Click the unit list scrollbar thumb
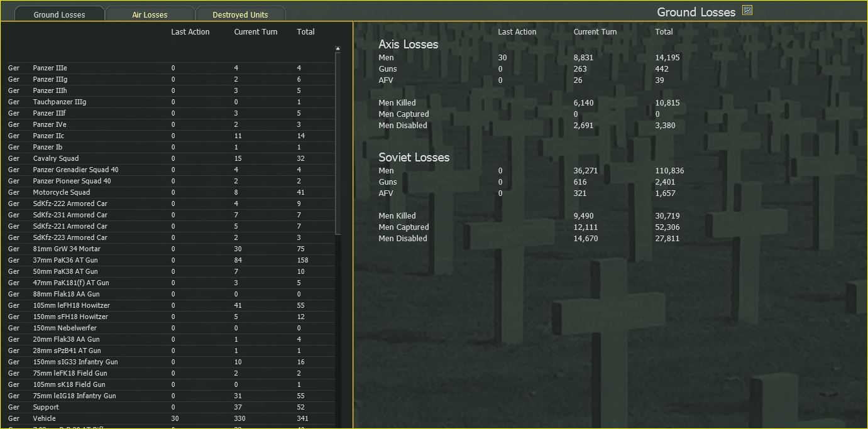This screenshot has width=868, height=429. pyautogui.click(x=338, y=144)
